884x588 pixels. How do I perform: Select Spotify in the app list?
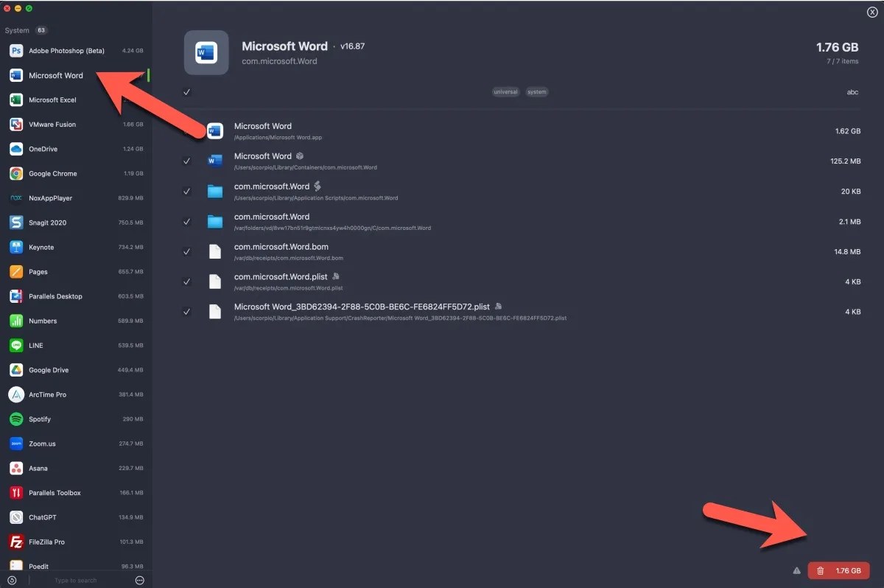76,419
